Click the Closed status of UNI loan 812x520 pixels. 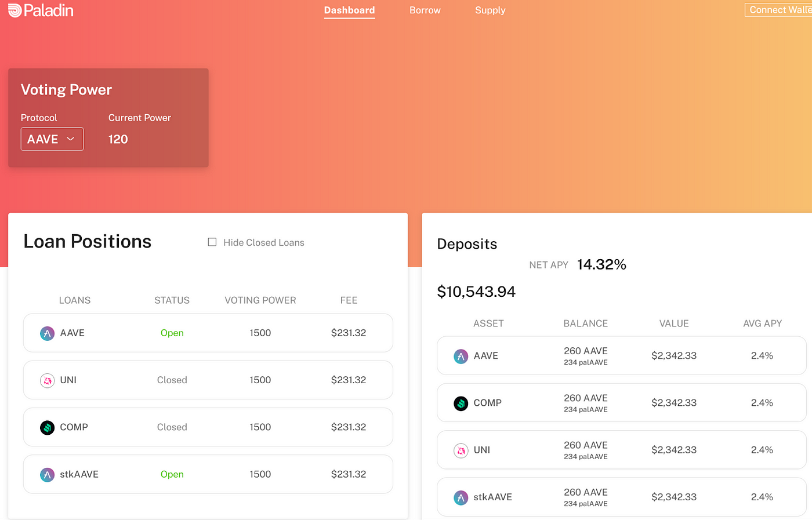click(172, 380)
